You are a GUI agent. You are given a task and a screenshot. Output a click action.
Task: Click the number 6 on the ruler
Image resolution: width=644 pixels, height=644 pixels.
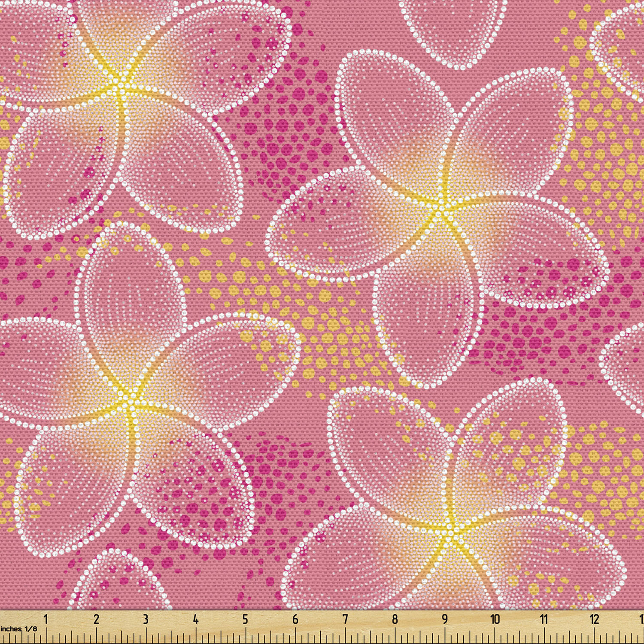(x=295, y=619)
